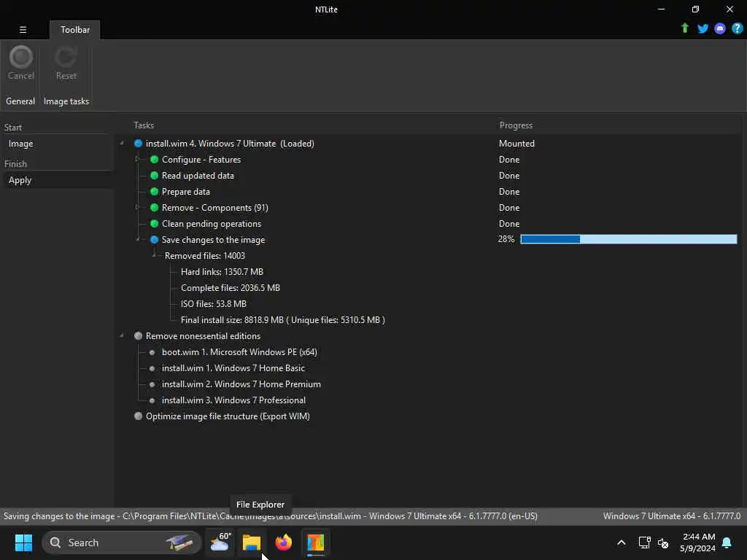Show hidden tray icons chevron

click(622, 542)
